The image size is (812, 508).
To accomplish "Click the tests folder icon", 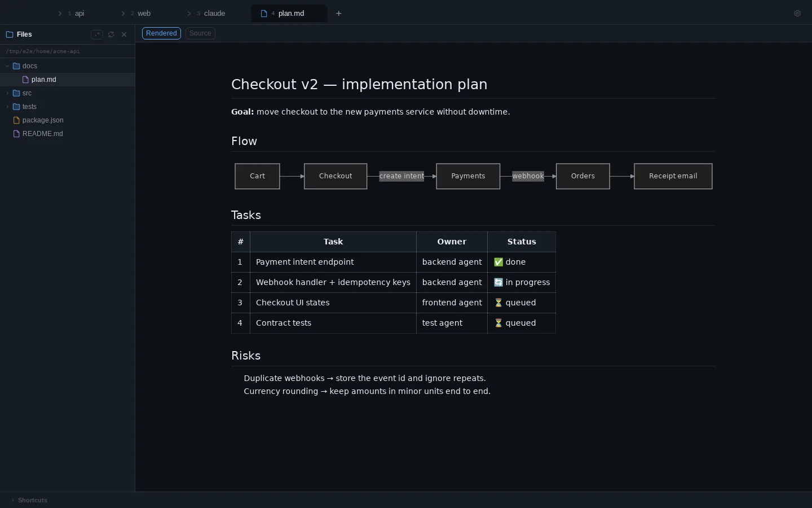I will click(x=16, y=107).
